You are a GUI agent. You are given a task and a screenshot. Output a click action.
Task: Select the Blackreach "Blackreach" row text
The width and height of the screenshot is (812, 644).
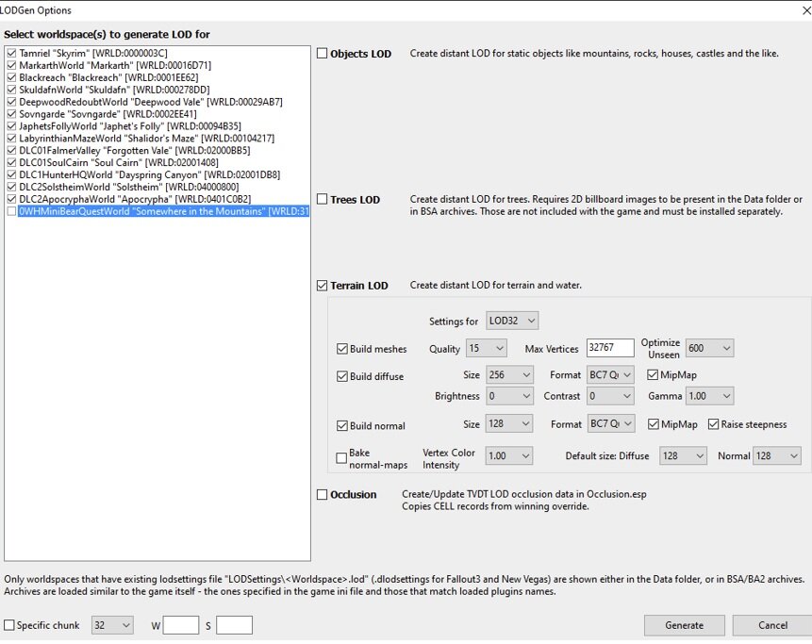pos(108,77)
